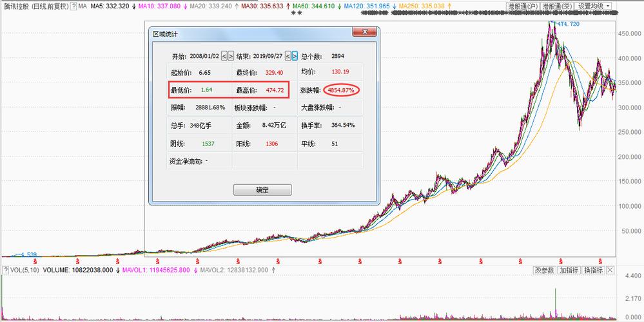This screenshot has height=322, width=644.
Task: Click the MAVOL1: 11945625.800 readout
Action: tap(157, 270)
